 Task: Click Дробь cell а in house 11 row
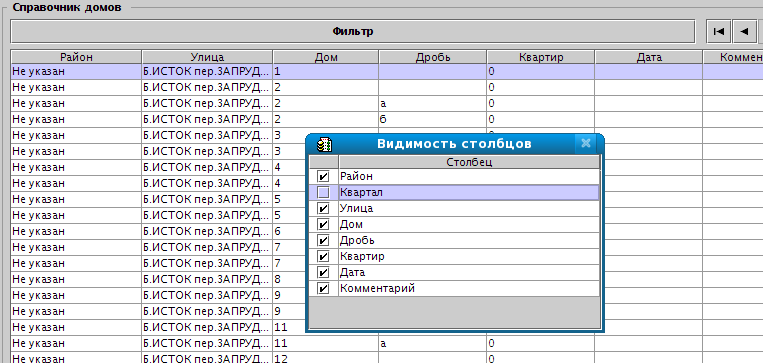click(x=433, y=343)
